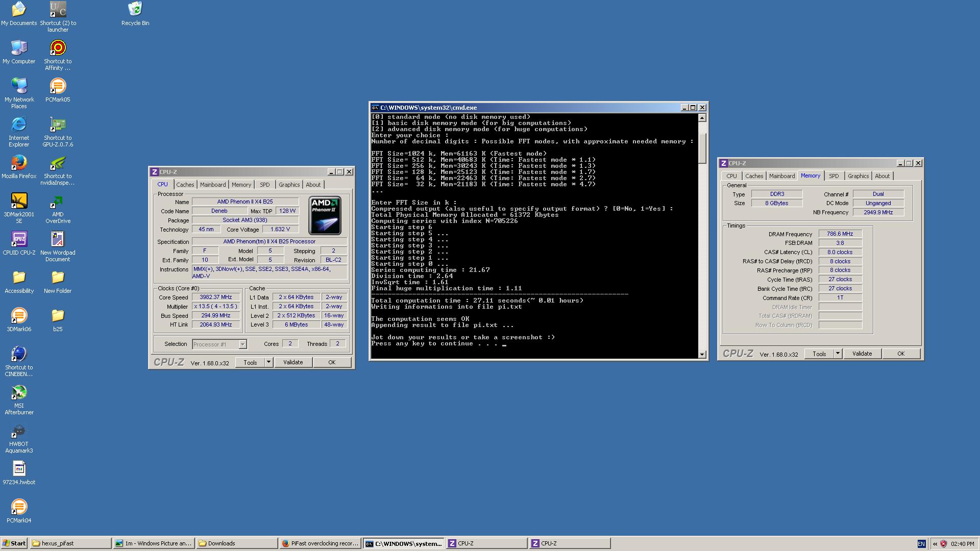980x551 pixels.
Task: Launch MSI Afterburner icon
Action: 19,399
